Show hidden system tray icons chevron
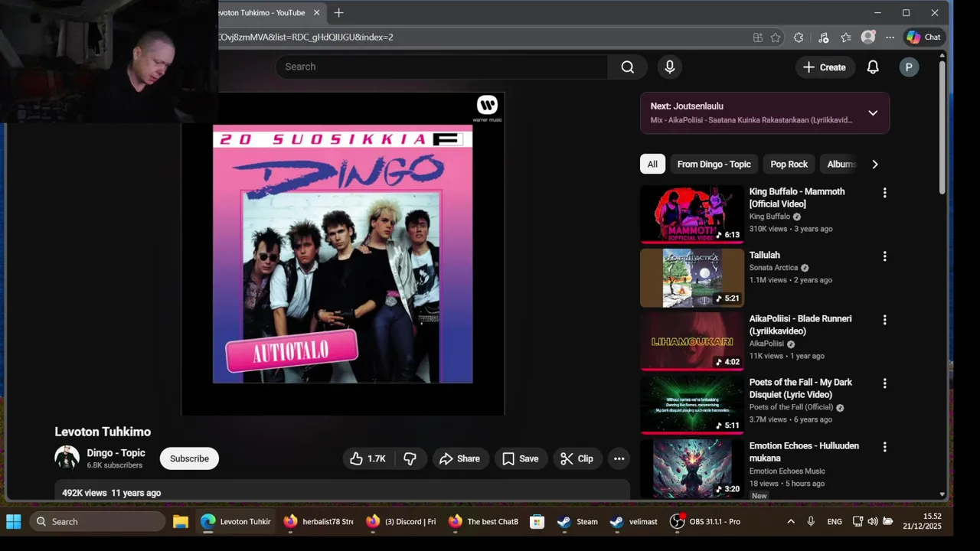 pyautogui.click(x=791, y=521)
